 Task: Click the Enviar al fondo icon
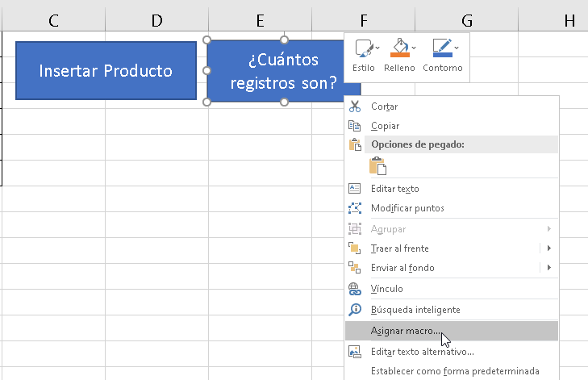(x=354, y=268)
